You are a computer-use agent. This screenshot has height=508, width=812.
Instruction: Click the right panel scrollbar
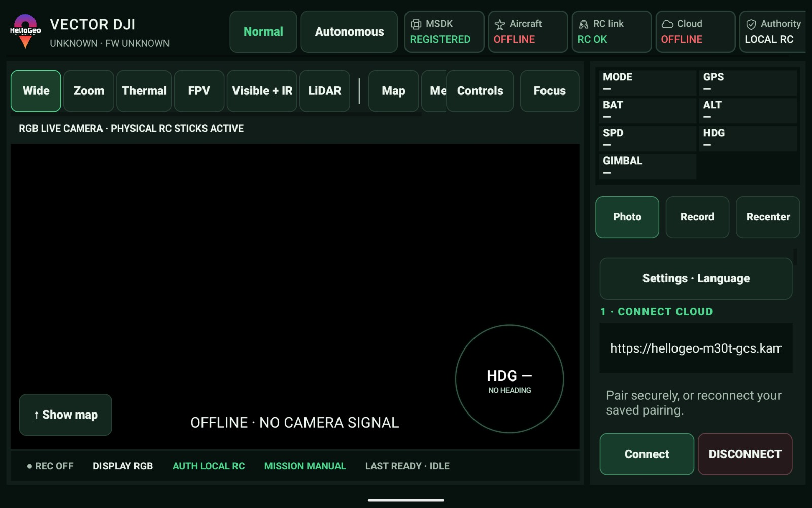[x=795, y=257]
